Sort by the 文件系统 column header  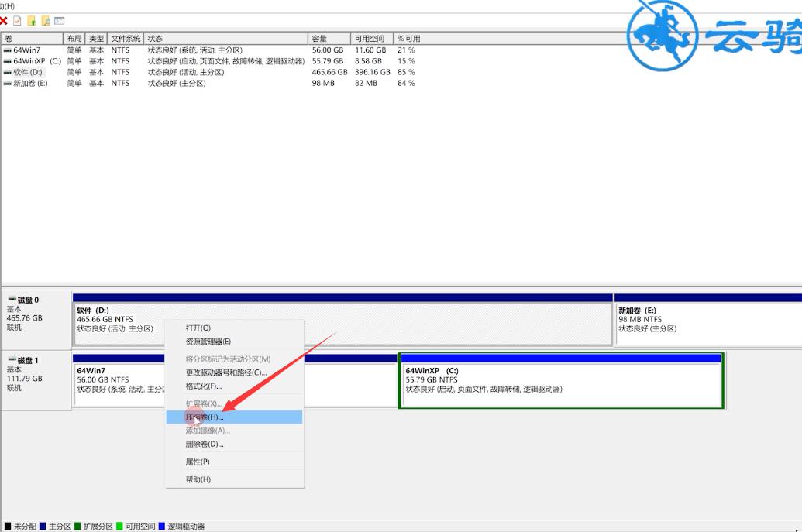click(126, 39)
